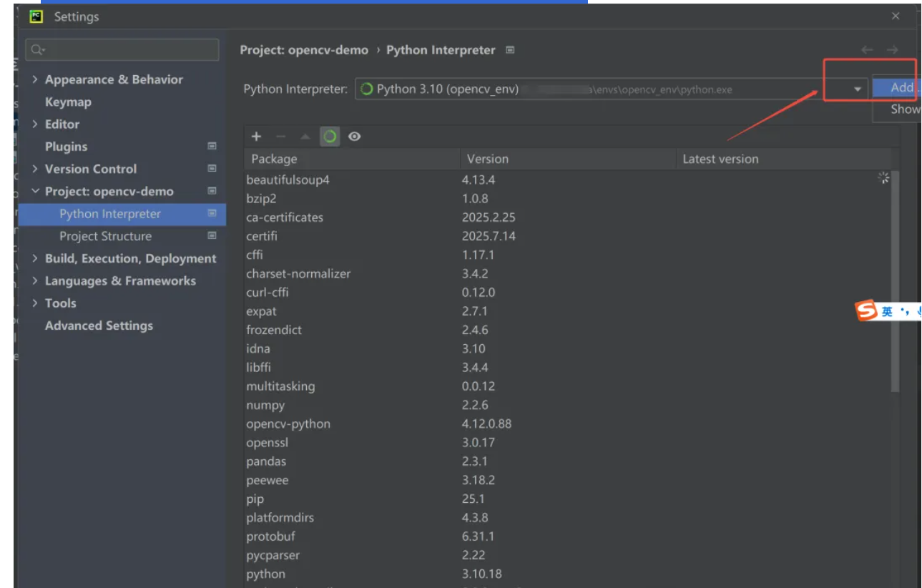922x588 pixels.
Task: Click the project-level icon next to Version Control
Action: point(212,169)
